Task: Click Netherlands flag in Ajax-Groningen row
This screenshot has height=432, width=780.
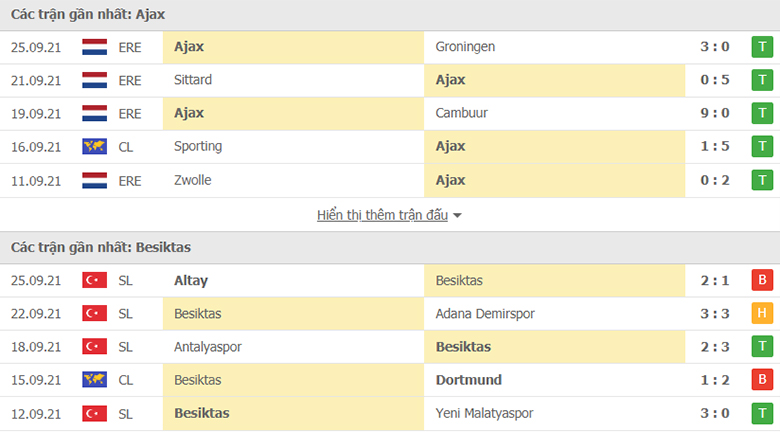Action: pos(95,47)
